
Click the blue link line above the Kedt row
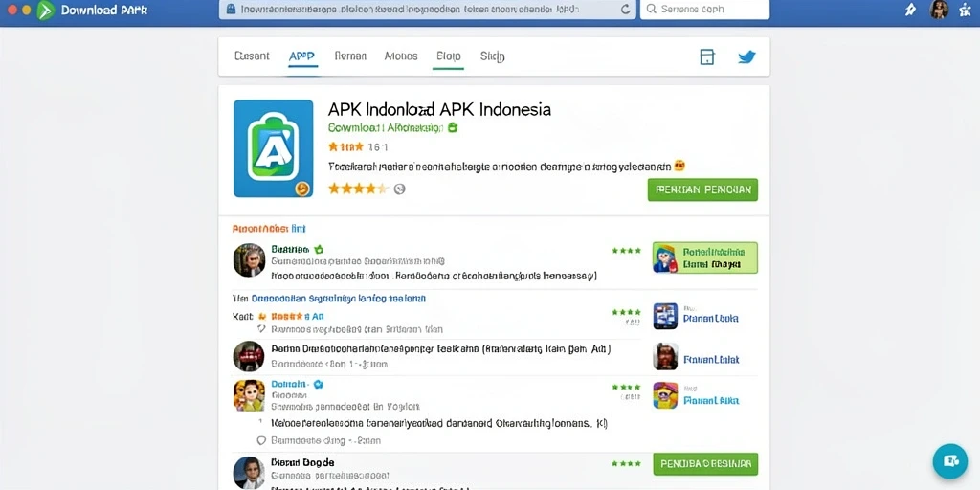click(x=338, y=299)
